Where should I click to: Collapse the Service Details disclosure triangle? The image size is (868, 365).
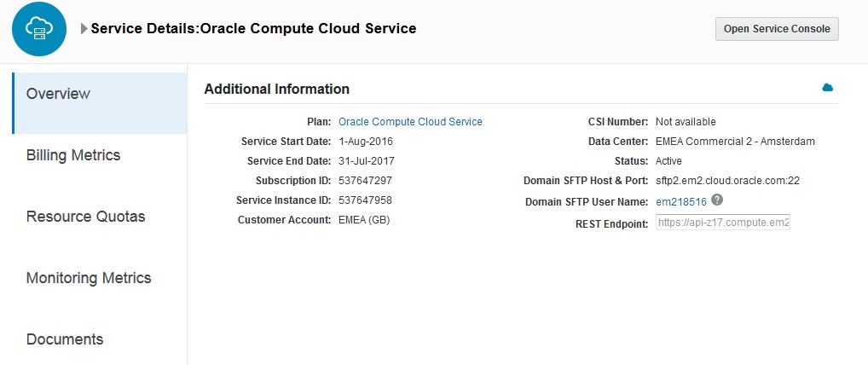(x=84, y=29)
